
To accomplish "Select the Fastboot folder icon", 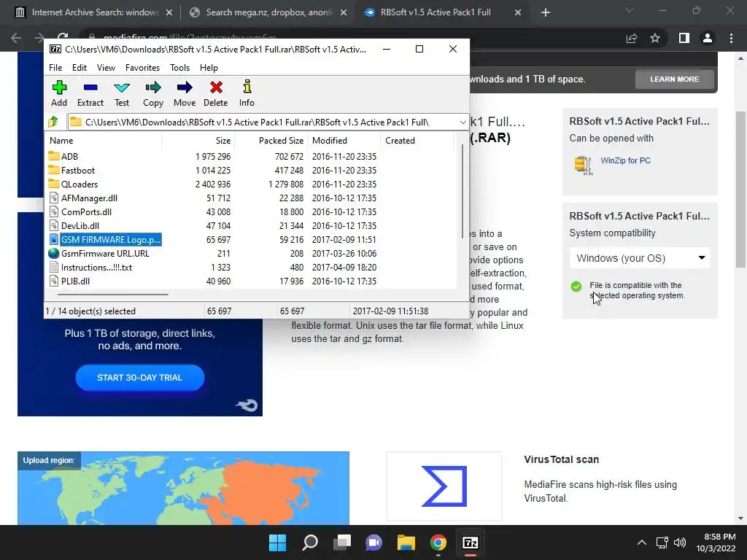I will (54, 170).
